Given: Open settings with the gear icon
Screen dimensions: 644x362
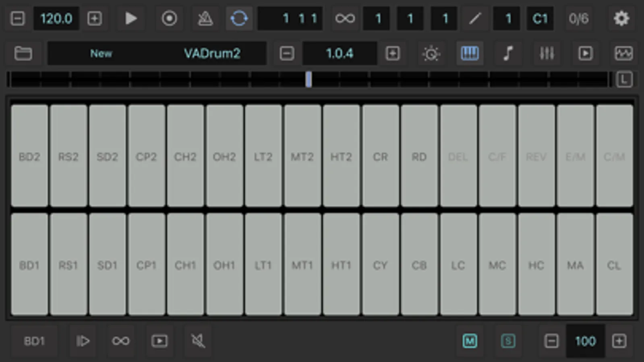Looking at the screenshot, I should (x=621, y=19).
